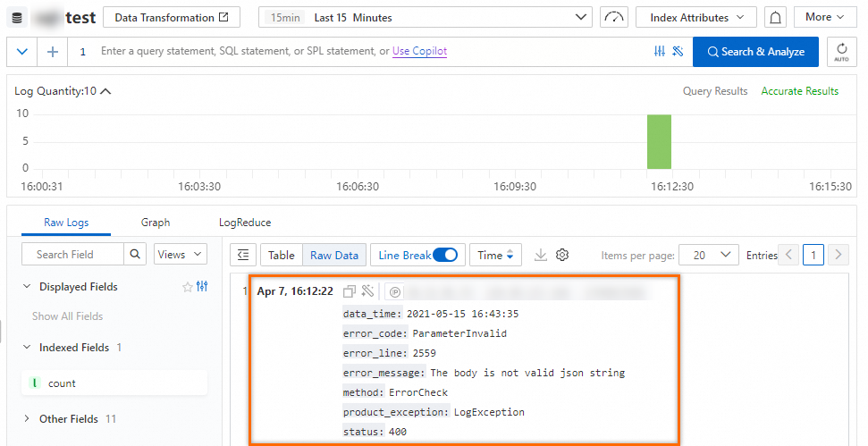
Task: Open the Use Copilot link
Action: [419, 51]
